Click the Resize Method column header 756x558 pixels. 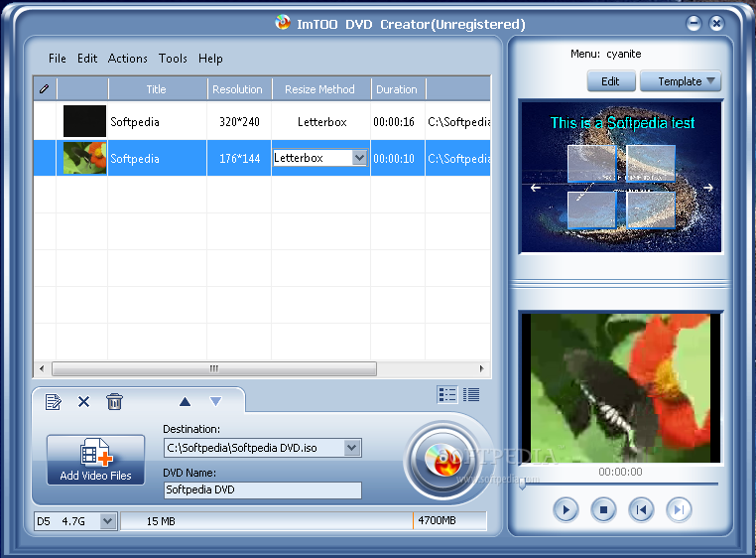pos(321,88)
